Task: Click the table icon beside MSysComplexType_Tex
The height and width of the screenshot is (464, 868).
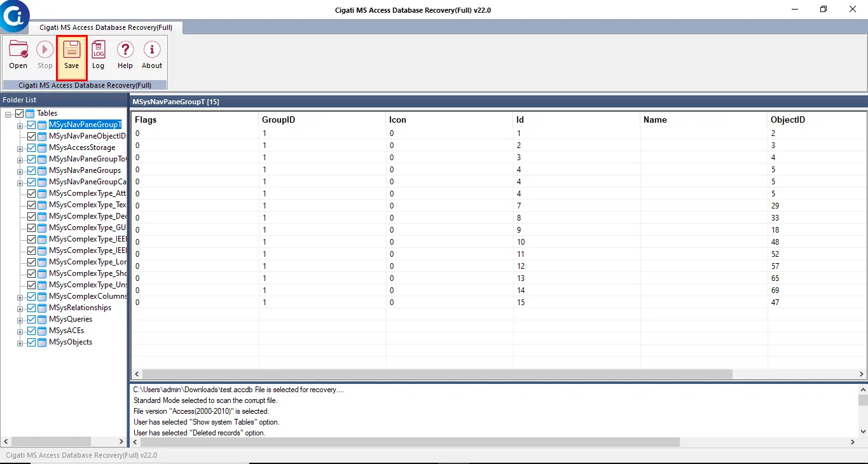Action: click(x=42, y=205)
